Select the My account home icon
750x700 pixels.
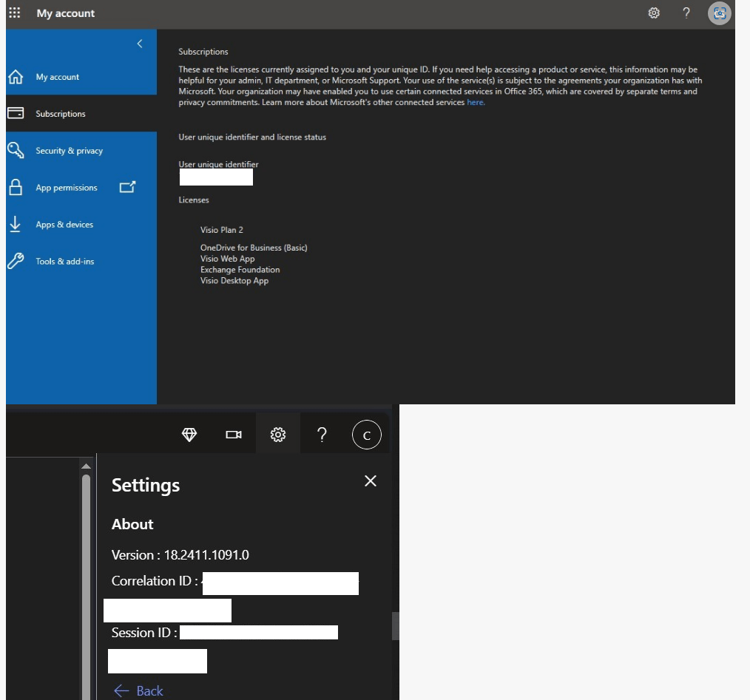coord(15,76)
